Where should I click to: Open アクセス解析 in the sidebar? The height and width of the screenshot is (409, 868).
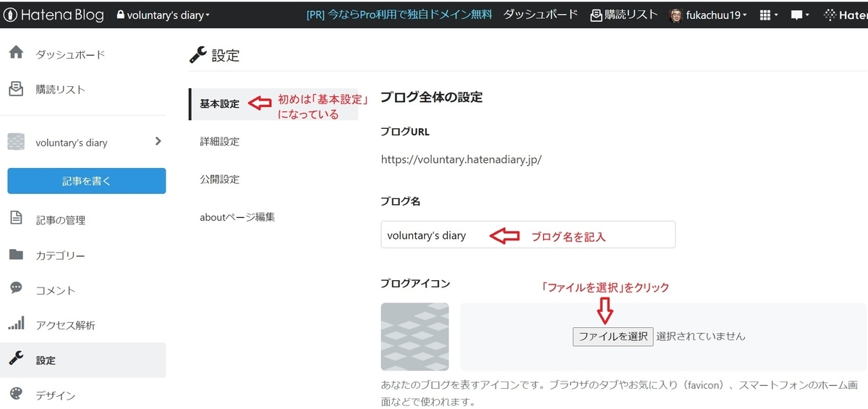65,325
